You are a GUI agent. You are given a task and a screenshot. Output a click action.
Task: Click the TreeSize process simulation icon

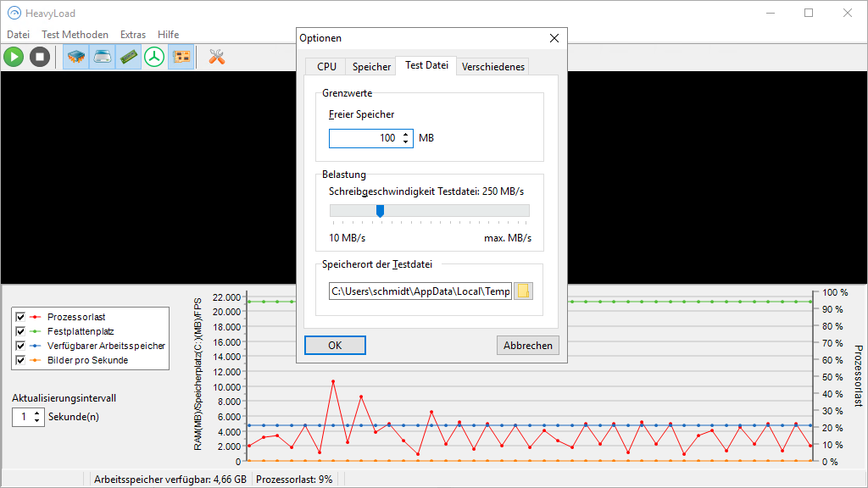(x=153, y=57)
